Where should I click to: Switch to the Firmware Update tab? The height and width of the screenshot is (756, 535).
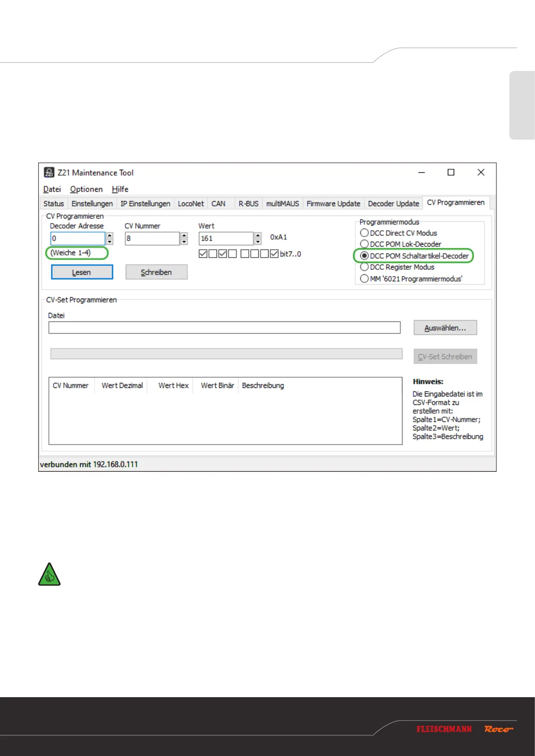tap(333, 204)
